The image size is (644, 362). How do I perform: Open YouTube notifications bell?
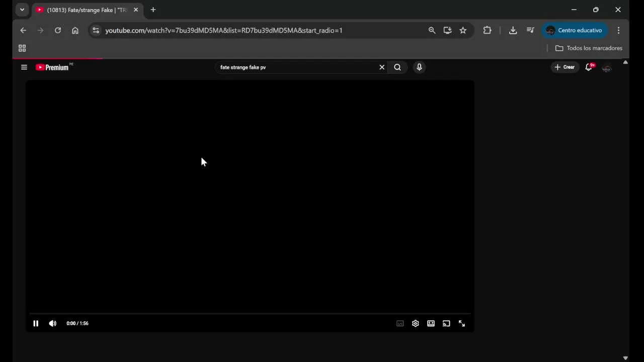589,67
